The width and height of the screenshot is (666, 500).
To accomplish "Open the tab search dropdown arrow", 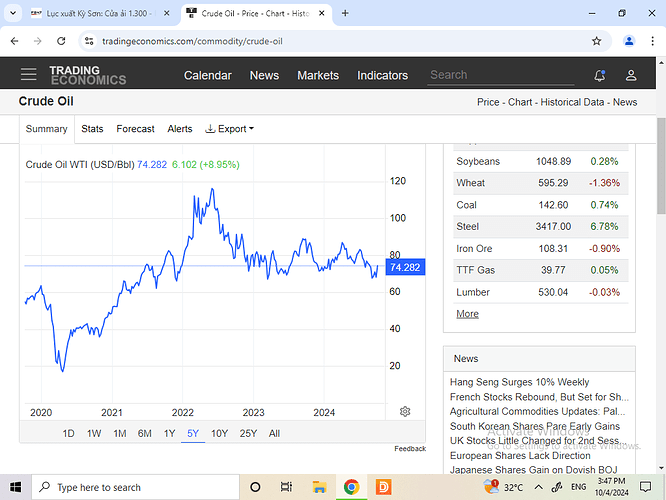I will tap(13, 13).
